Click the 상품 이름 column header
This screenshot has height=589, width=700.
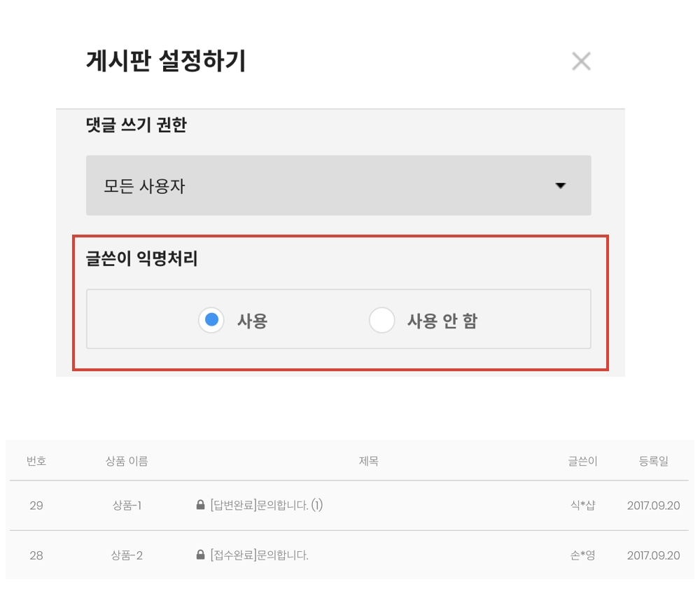127,461
